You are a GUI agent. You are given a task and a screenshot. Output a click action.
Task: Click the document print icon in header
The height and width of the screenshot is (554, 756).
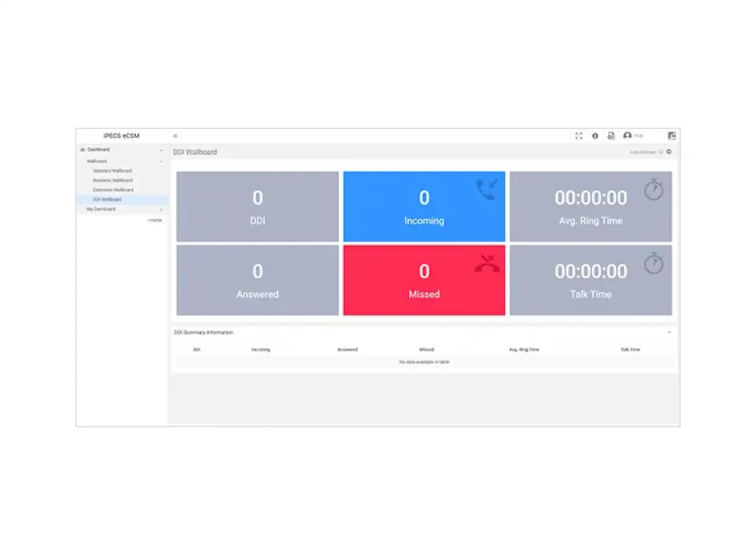(611, 136)
